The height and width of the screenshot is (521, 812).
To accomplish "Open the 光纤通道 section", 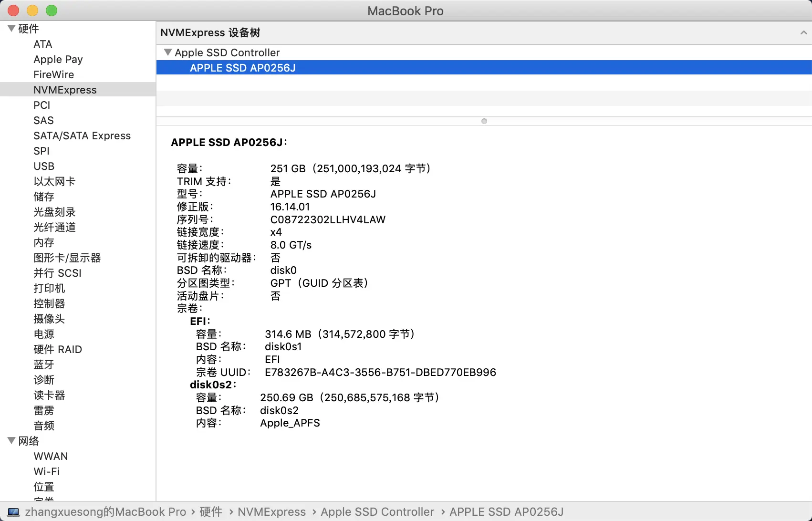I will 54,227.
